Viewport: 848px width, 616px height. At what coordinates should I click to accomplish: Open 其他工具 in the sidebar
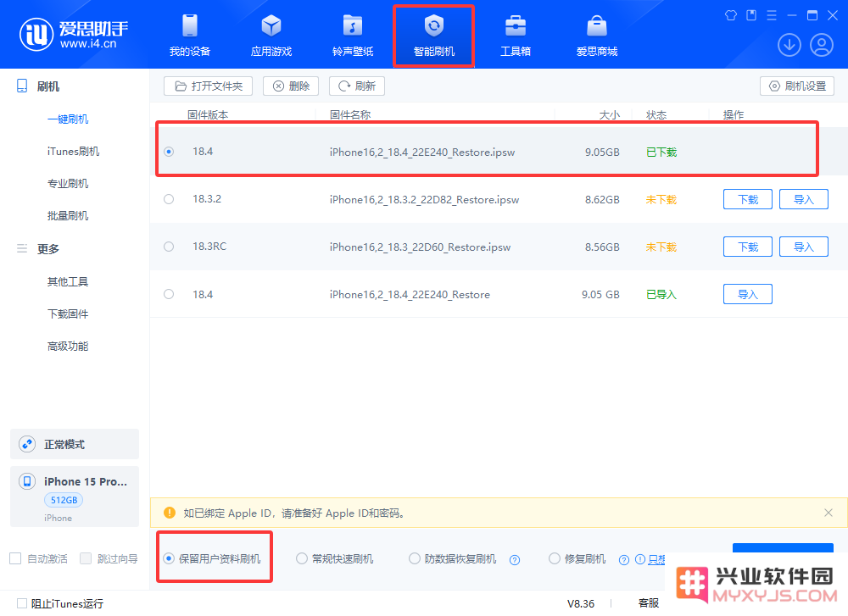point(68,281)
